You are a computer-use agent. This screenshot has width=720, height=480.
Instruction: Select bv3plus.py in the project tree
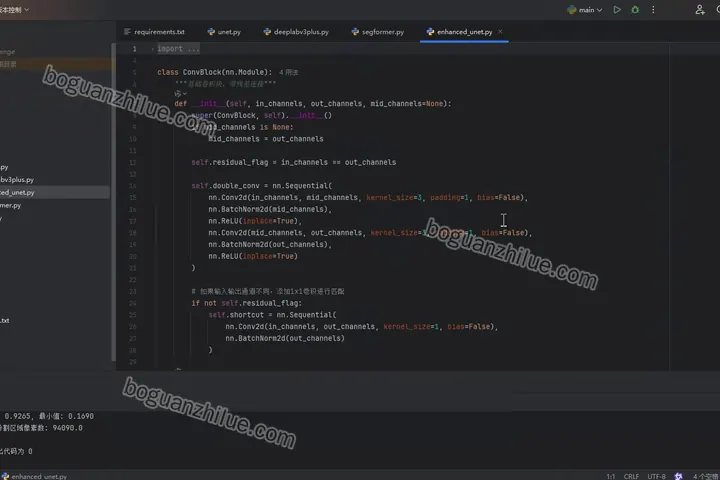coord(17,180)
